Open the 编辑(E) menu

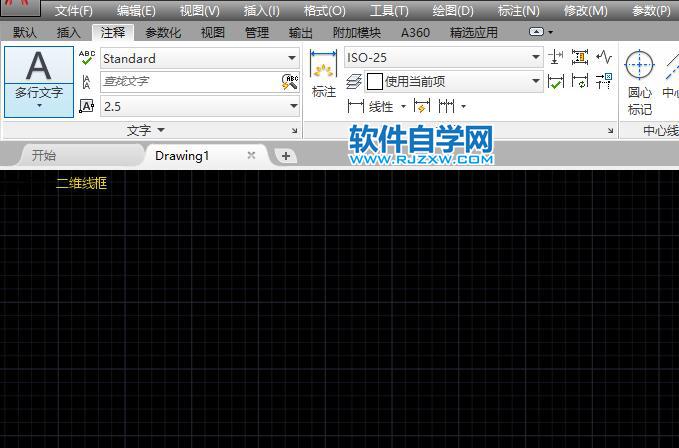pyautogui.click(x=136, y=11)
